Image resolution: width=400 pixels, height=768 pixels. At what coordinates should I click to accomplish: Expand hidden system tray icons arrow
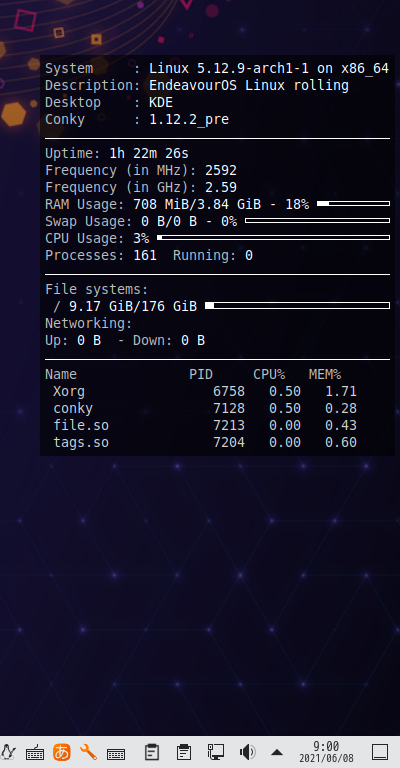[x=277, y=752]
